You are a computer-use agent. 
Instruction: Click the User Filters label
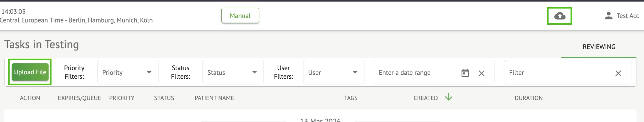pyautogui.click(x=284, y=72)
